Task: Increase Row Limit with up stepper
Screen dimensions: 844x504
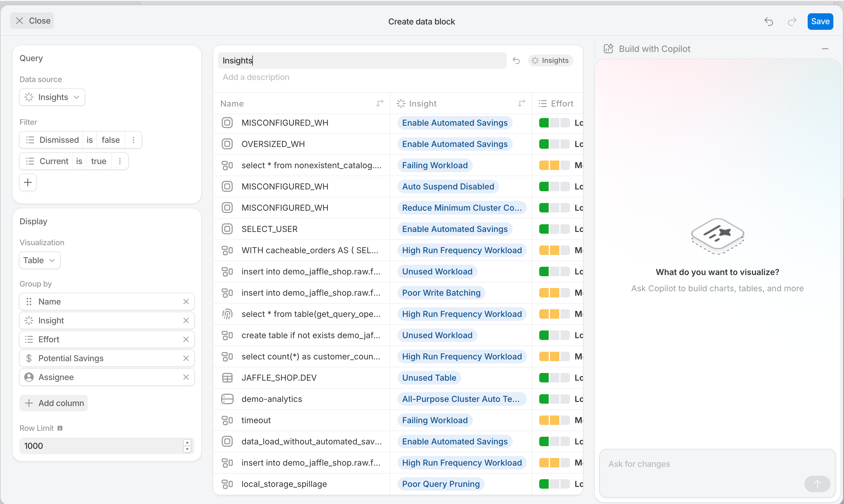Action: point(187,443)
